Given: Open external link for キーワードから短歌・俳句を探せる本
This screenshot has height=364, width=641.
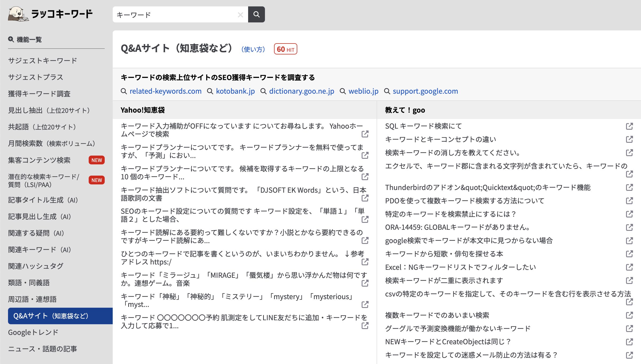Looking at the screenshot, I should pyautogui.click(x=629, y=254).
